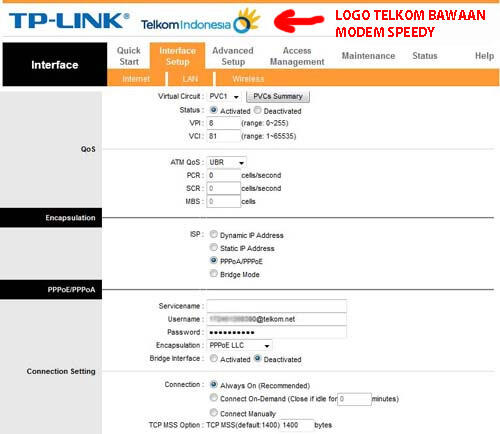This screenshot has height=434, width=500.
Task: Click the Telkom Indonesia logo
Action: (x=201, y=22)
